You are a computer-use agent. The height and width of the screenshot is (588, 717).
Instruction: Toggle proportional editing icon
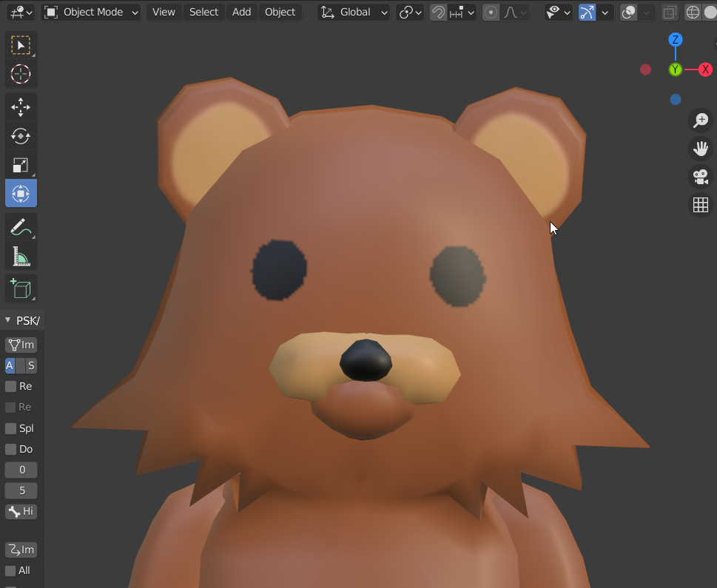pyautogui.click(x=491, y=13)
